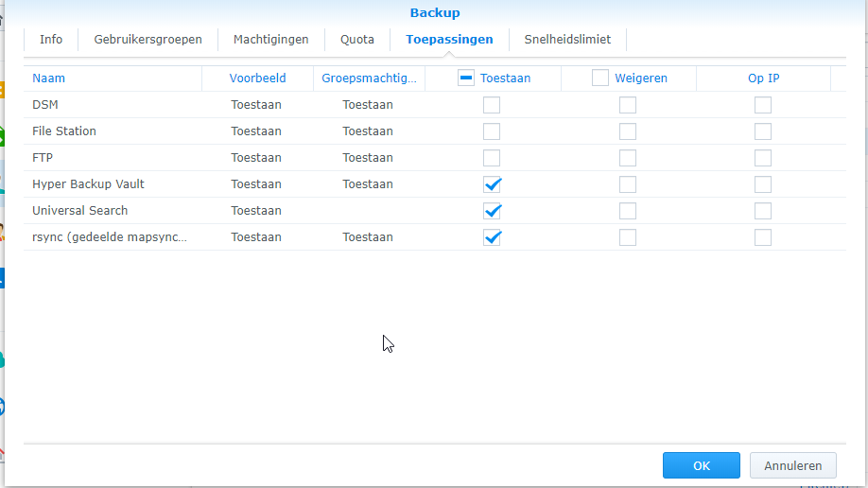Viewport: 868px width, 488px height.
Task: Select the Universal Search row
Action: pyautogui.click(x=435, y=211)
